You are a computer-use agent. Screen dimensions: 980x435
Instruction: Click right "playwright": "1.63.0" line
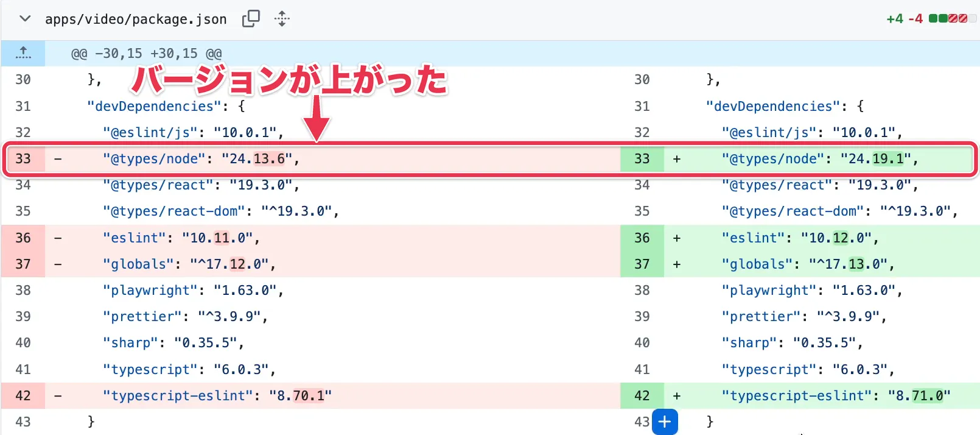coord(812,291)
